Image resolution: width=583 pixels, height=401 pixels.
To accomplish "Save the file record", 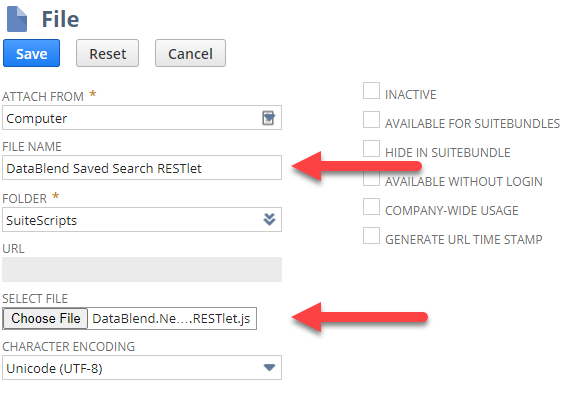I will [x=32, y=54].
